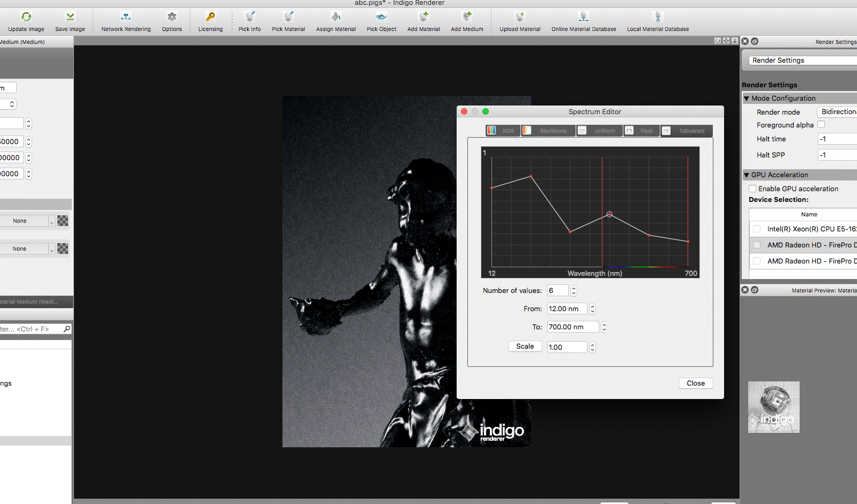Collapse the Mode Configuration section
This screenshot has width=857, height=504.
click(747, 99)
